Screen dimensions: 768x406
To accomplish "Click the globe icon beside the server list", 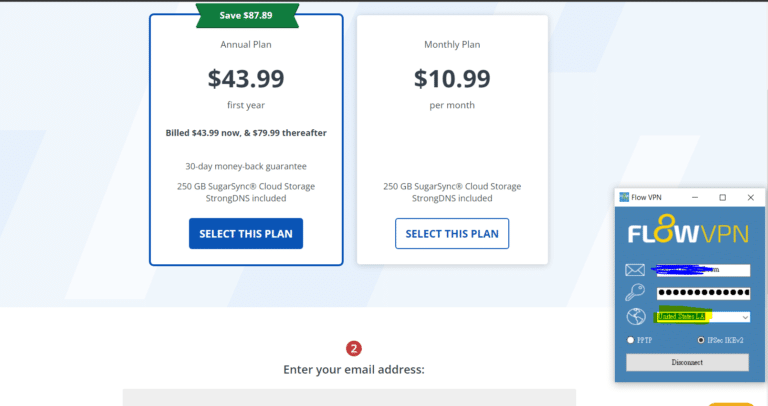I will 635,317.
